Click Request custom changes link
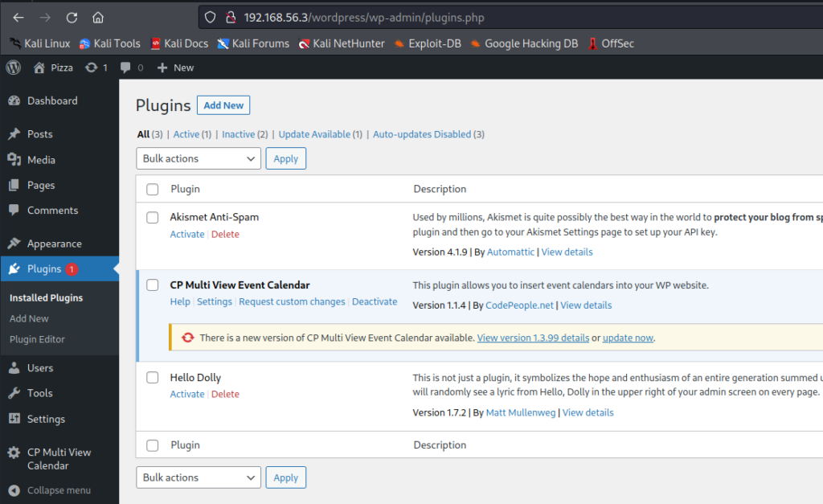Image resolution: width=823 pixels, height=504 pixels. pos(292,302)
